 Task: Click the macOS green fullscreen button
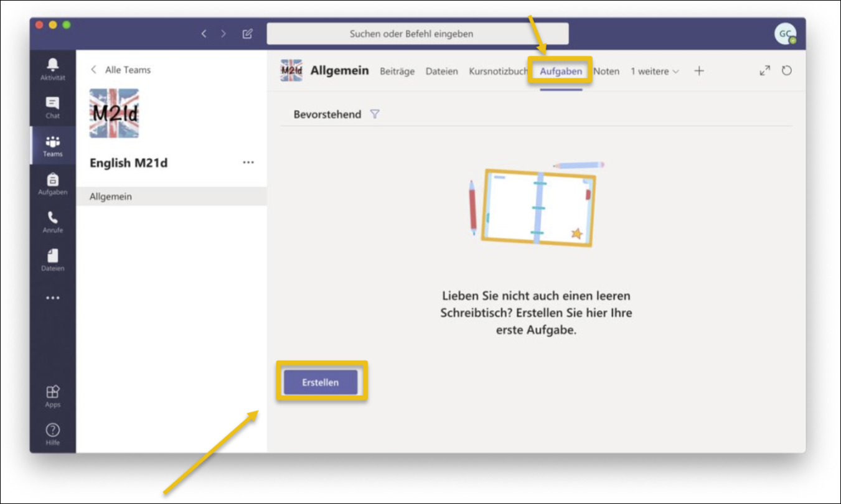[66, 24]
